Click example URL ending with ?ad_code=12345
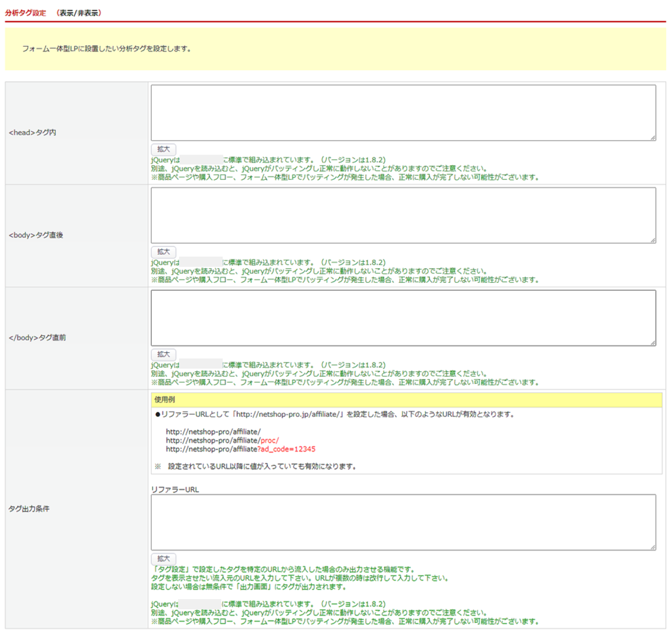 (240, 449)
